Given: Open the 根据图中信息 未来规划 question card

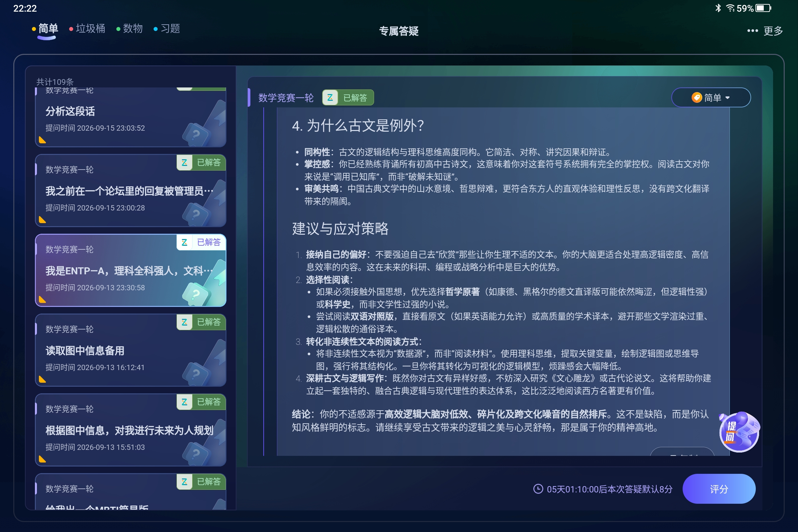Looking at the screenshot, I should (x=131, y=430).
